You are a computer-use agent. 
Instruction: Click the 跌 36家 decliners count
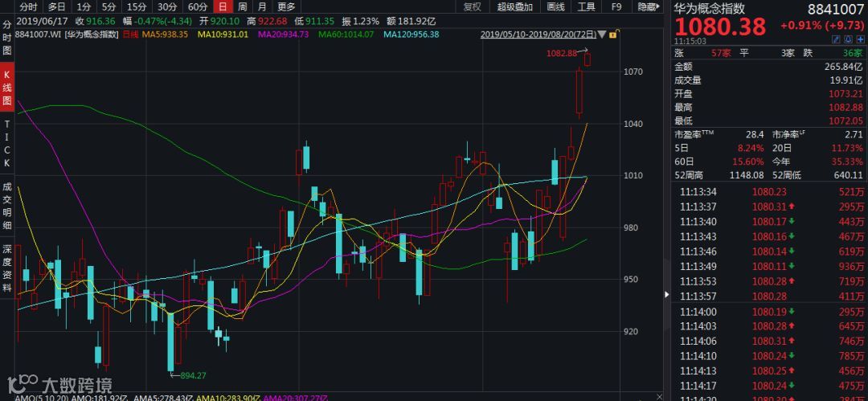[x=833, y=53]
